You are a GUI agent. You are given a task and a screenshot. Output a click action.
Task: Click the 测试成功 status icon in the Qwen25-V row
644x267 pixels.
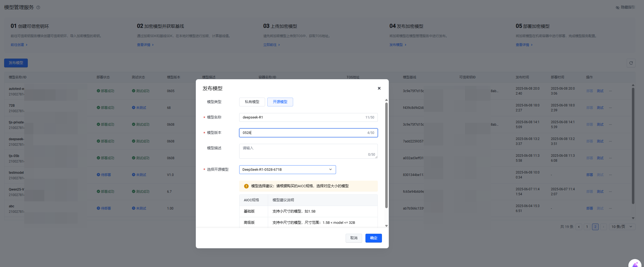click(x=133, y=192)
